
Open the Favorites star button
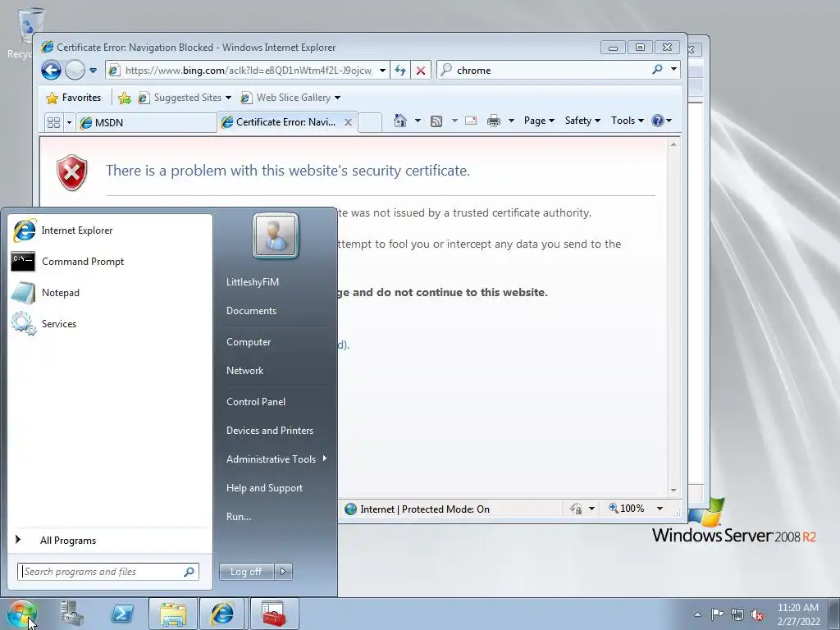click(73, 98)
